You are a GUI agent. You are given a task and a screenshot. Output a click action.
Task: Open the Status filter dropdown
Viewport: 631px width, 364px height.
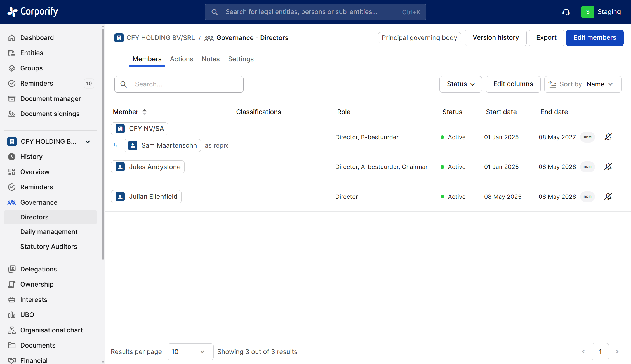460,84
